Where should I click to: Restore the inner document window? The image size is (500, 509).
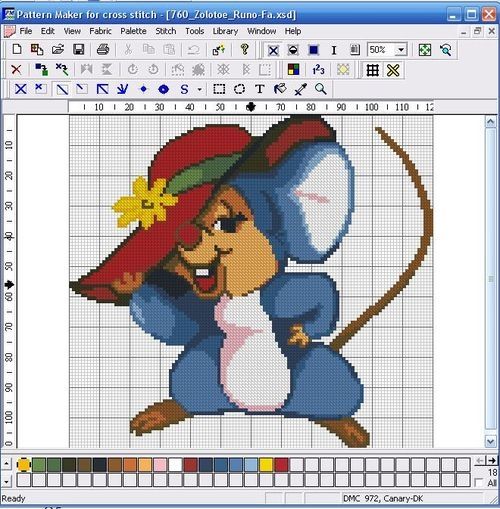(477, 31)
